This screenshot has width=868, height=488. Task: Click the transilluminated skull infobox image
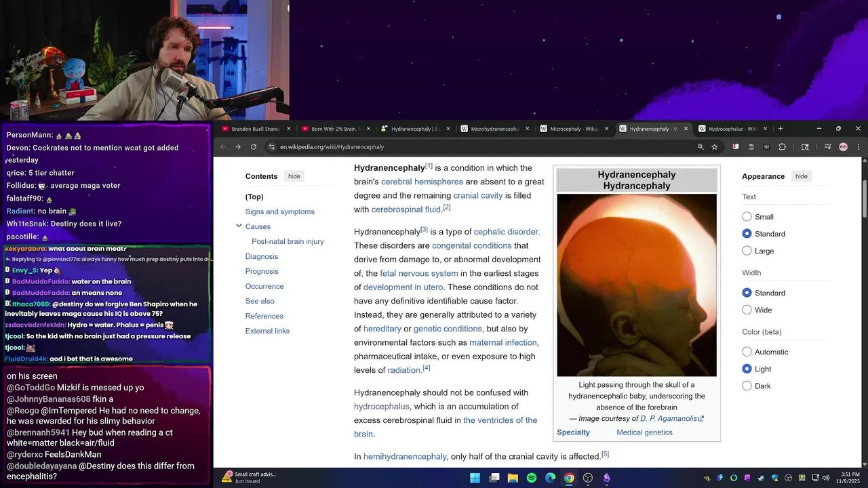tap(637, 285)
